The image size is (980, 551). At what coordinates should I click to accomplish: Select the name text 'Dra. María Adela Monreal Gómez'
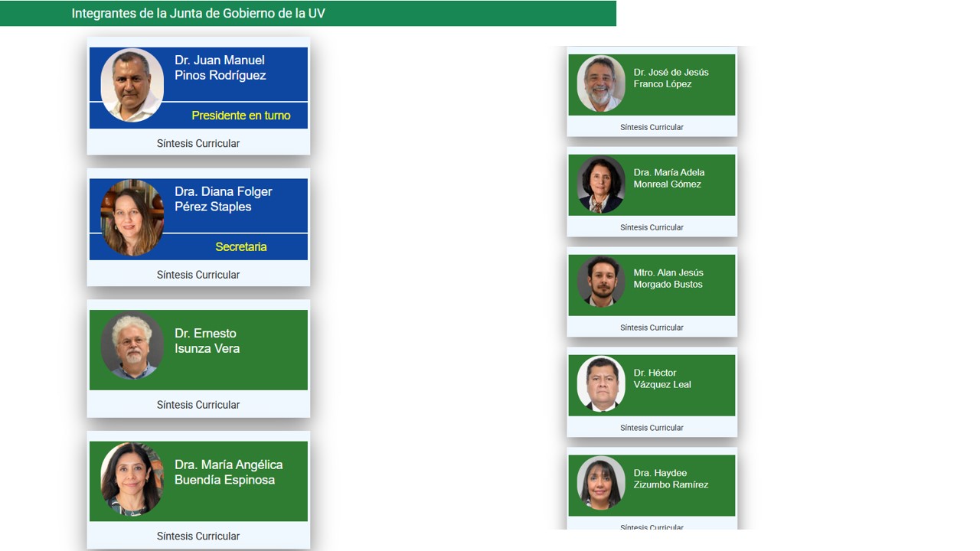click(668, 178)
